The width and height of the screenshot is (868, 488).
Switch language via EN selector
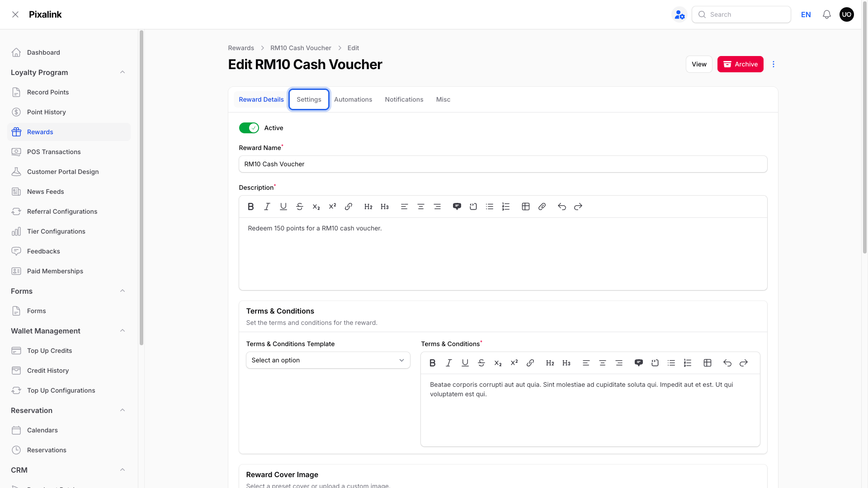pyautogui.click(x=806, y=14)
